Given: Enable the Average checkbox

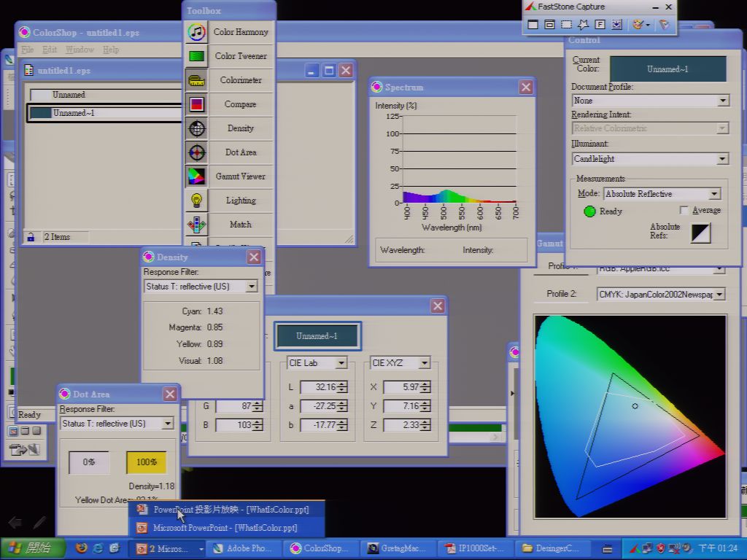Looking at the screenshot, I should 684,210.
